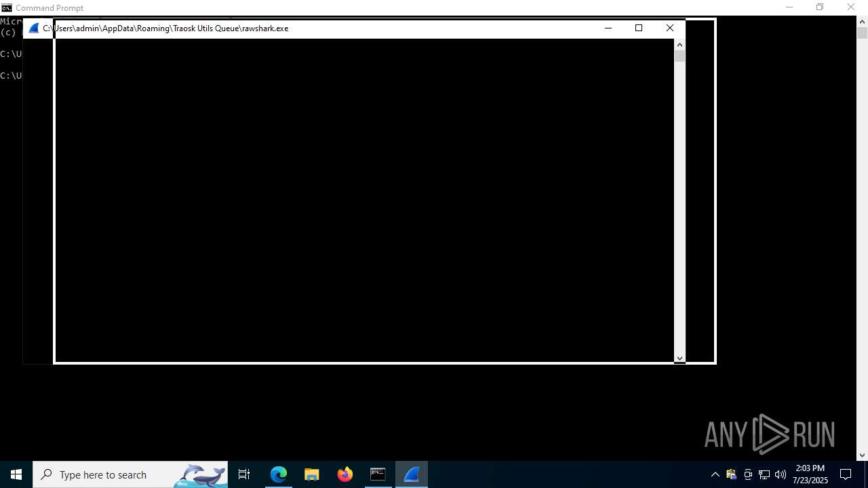Minimize the rawshark.exe window

608,28
